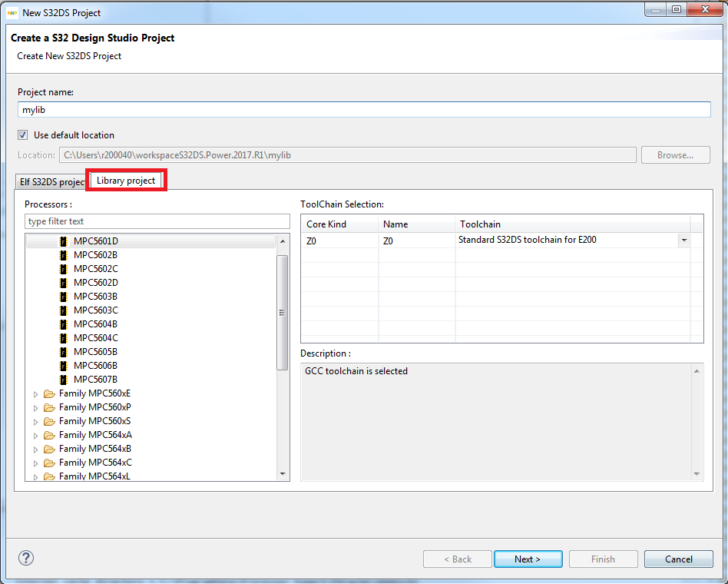The width and height of the screenshot is (728, 584).
Task: Click the Core Kind column header
Action: click(x=339, y=224)
